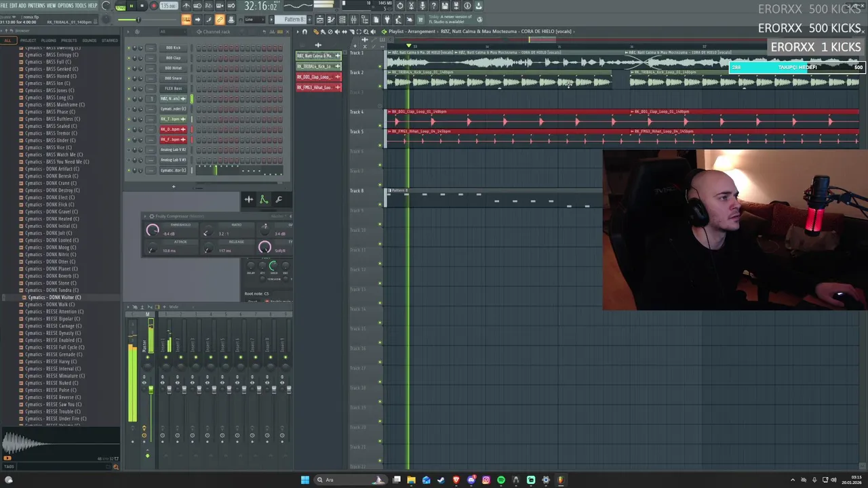Open the All filter dropdown in Channel rack
Screen dimensions: 868x488
pos(173,32)
